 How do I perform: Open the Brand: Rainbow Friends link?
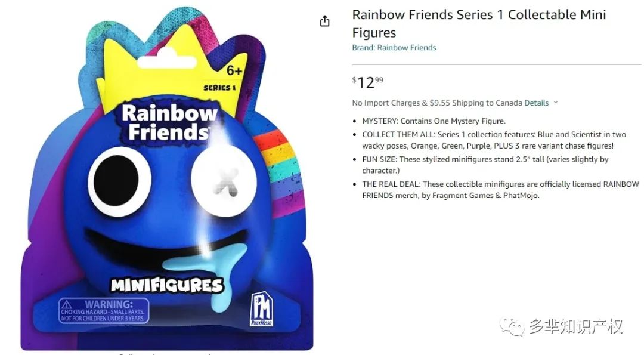[x=394, y=48]
